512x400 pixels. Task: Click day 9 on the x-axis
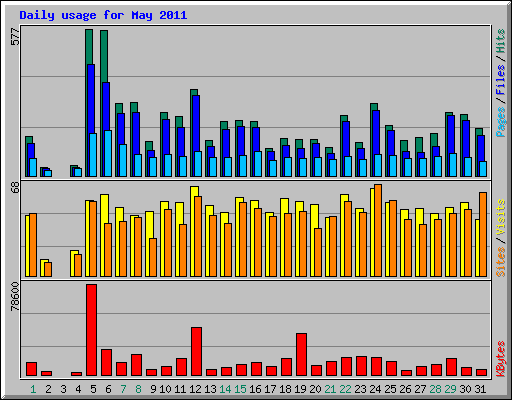coord(153,389)
